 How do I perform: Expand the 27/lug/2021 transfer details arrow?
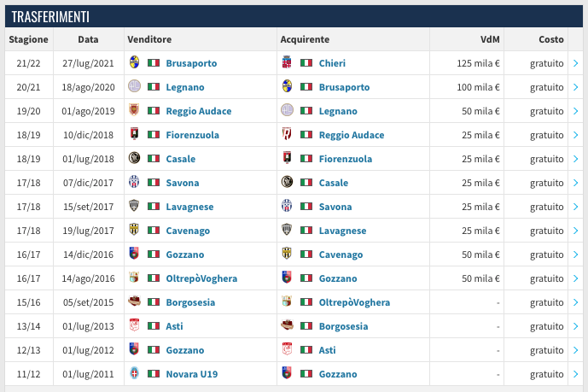click(576, 63)
